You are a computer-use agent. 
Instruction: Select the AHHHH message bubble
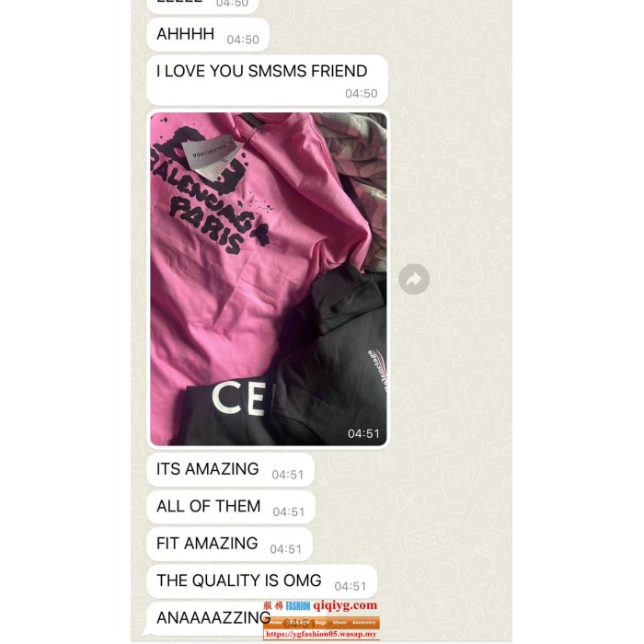point(208,35)
